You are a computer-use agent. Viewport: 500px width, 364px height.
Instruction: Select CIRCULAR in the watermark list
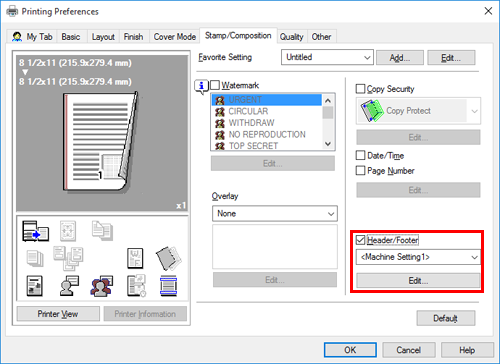[267, 111]
